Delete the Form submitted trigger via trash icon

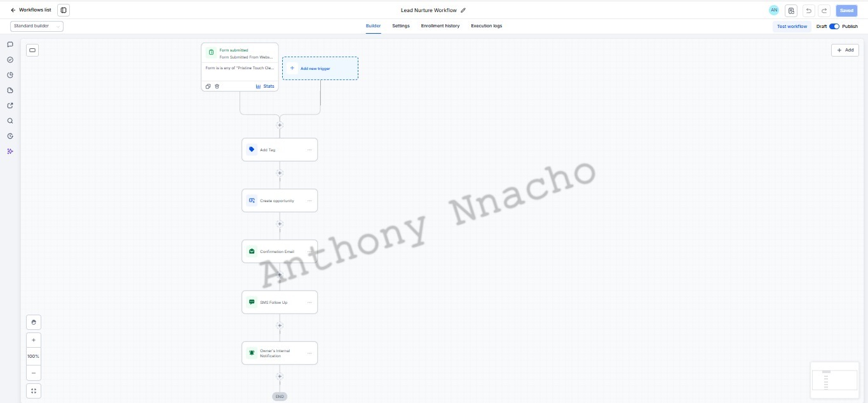[x=217, y=86]
